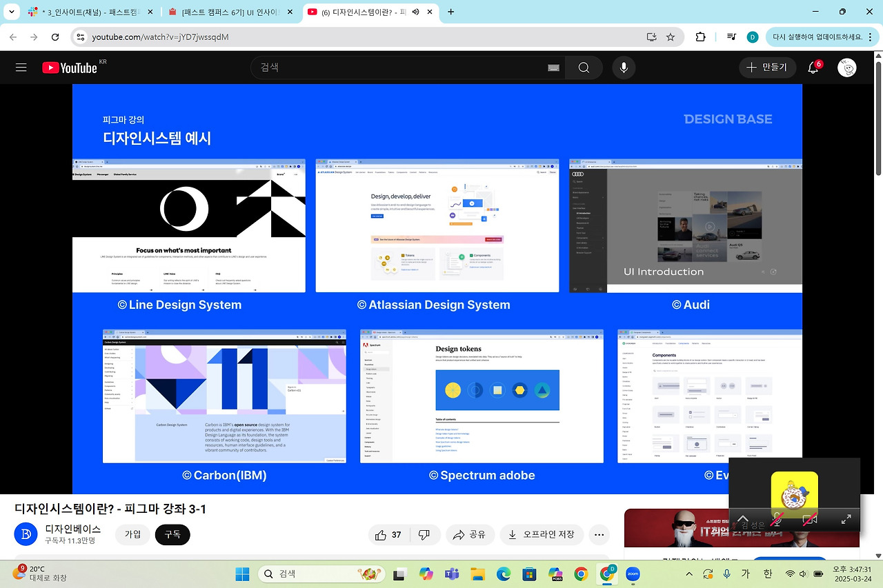Screen dimensions: 883x588
Task: Reload the YouTube page
Action: pyautogui.click(x=54, y=37)
